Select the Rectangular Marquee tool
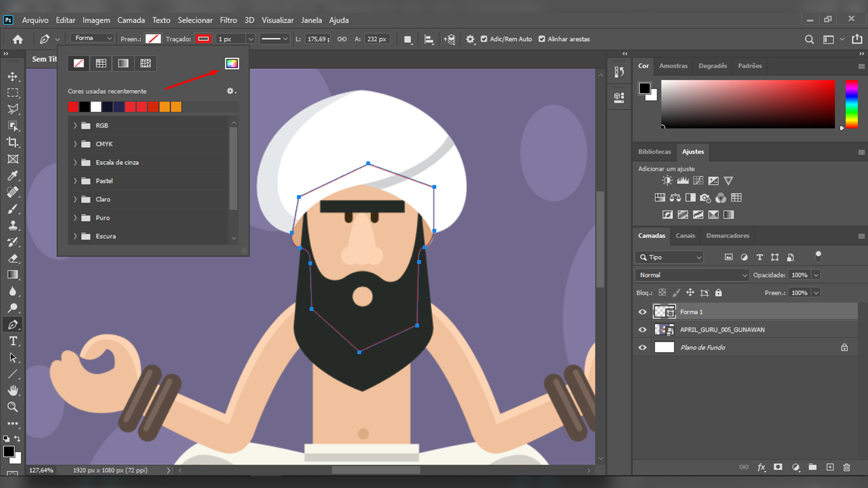 click(x=13, y=93)
